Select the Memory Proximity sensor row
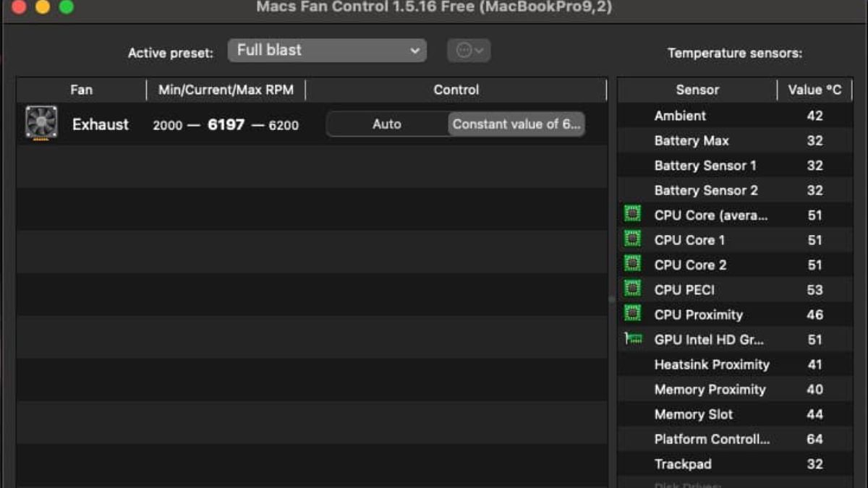Image resolution: width=868 pixels, height=488 pixels. pos(735,390)
